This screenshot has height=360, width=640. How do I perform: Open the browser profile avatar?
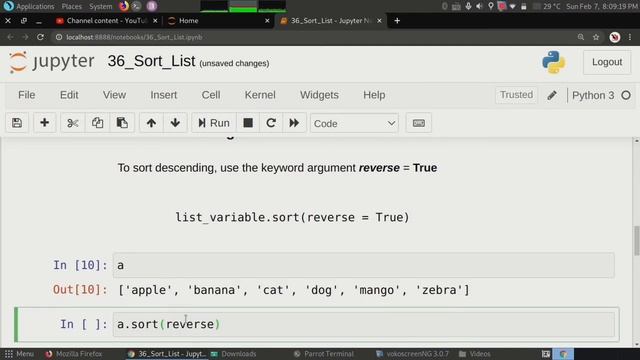pos(615,37)
